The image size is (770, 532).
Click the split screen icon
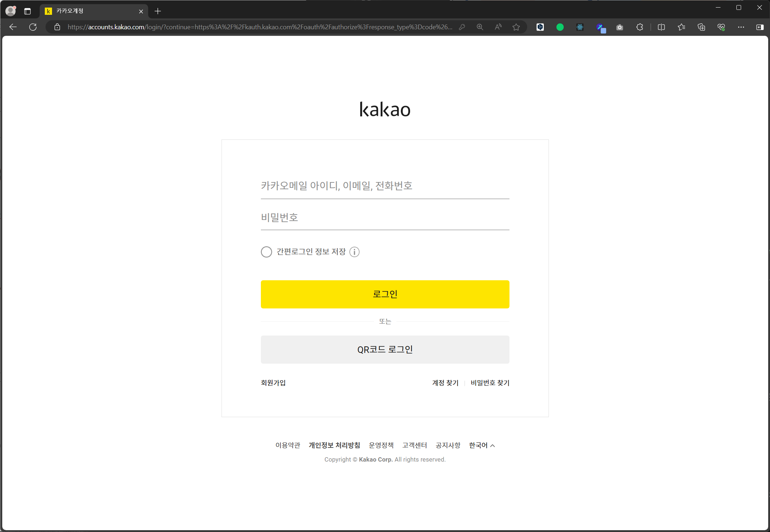coord(661,27)
